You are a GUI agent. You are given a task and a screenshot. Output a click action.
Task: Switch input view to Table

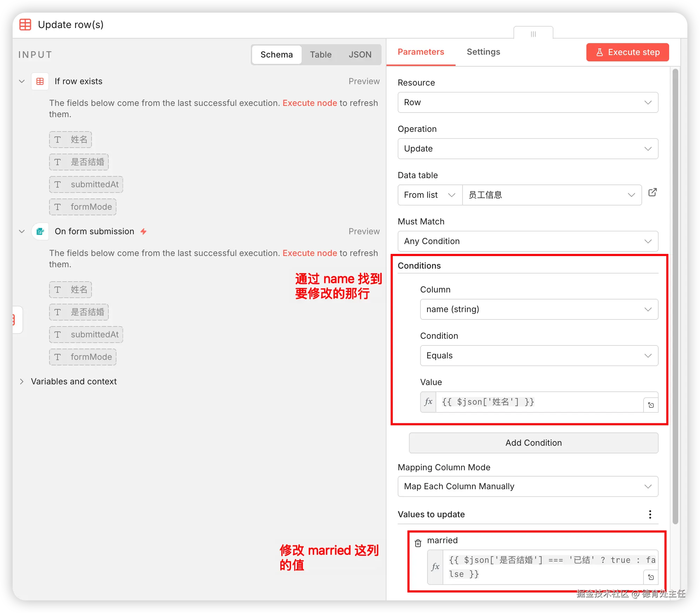click(x=321, y=55)
